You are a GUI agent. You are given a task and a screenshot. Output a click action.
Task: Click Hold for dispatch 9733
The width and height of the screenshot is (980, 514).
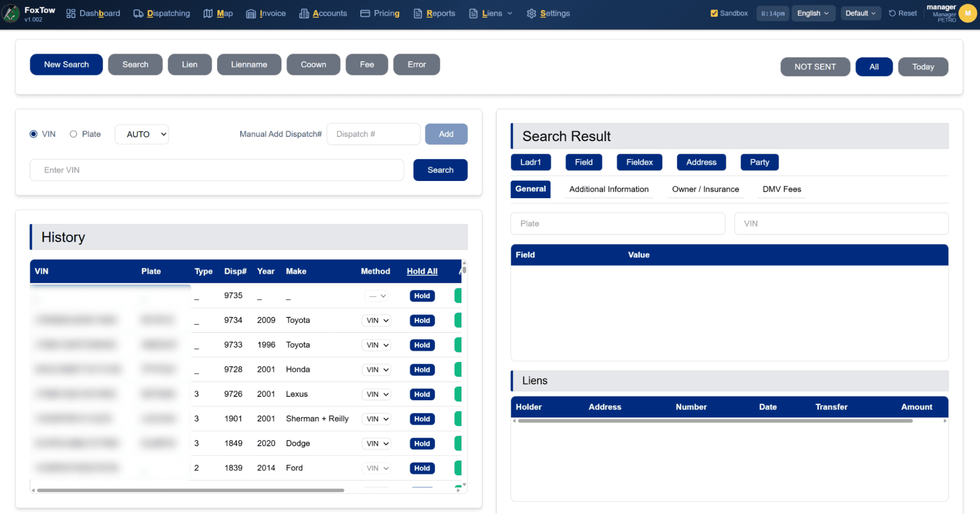[x=422, y=345]
